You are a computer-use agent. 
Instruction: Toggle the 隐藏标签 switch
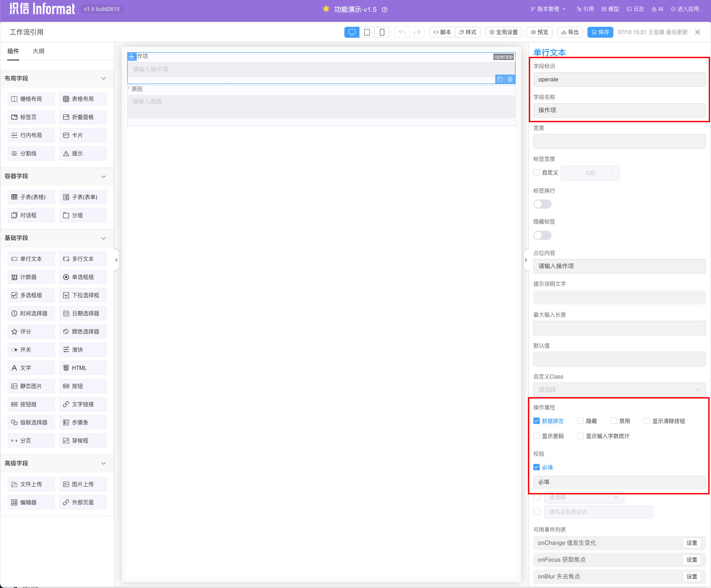coord(542,235)
